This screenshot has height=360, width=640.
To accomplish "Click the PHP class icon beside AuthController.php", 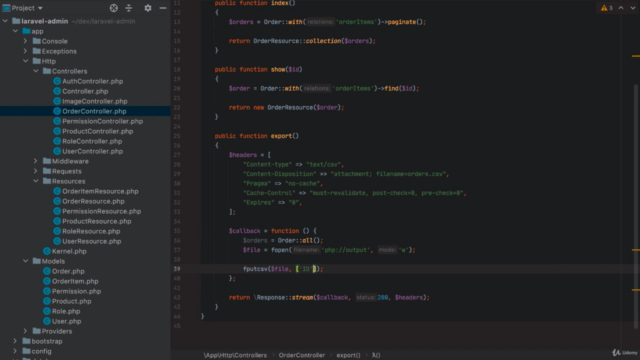I will pyautogui.click(x=57, y=81).
